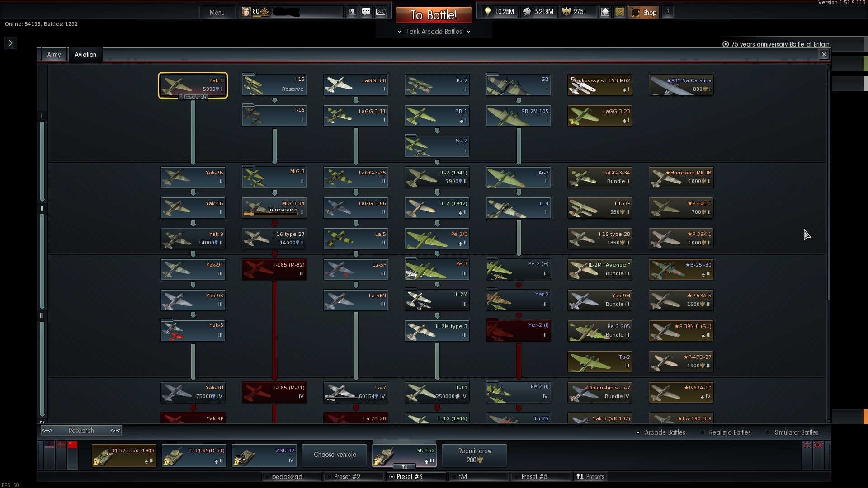This screenshot has height=488, width=868.
Task: Select Preset #3 radio button
Action: click(392, 477)
